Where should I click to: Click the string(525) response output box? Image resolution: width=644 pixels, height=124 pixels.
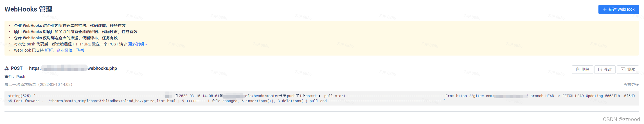[x=321, y=98]
